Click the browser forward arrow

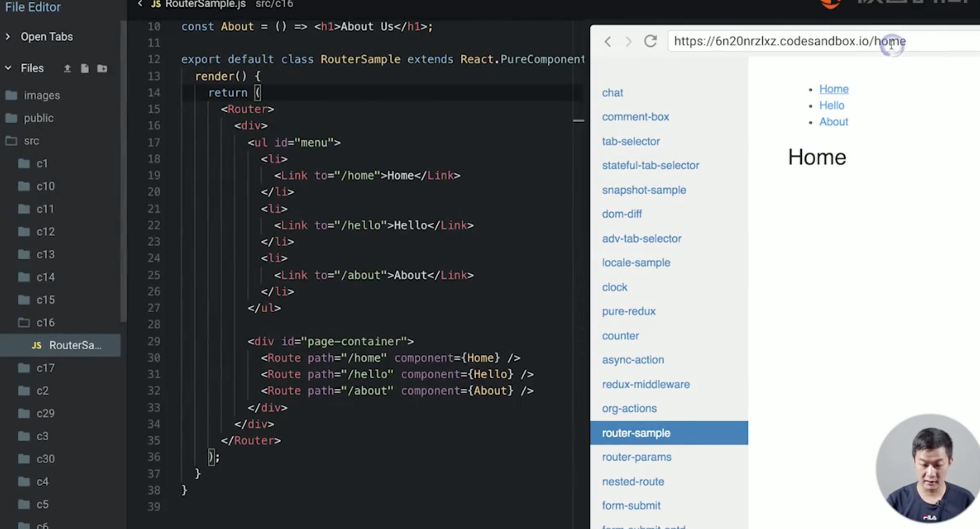click(629, 42)
